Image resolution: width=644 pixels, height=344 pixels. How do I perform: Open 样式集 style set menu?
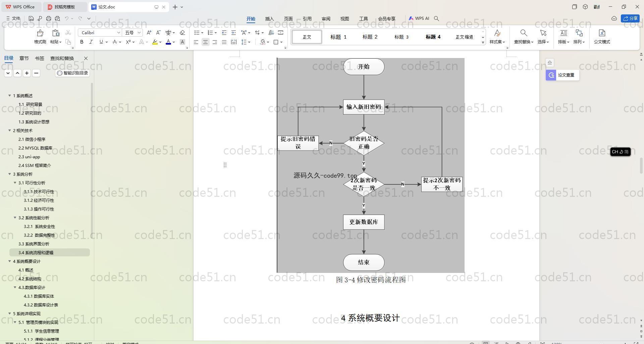point(497,37)
